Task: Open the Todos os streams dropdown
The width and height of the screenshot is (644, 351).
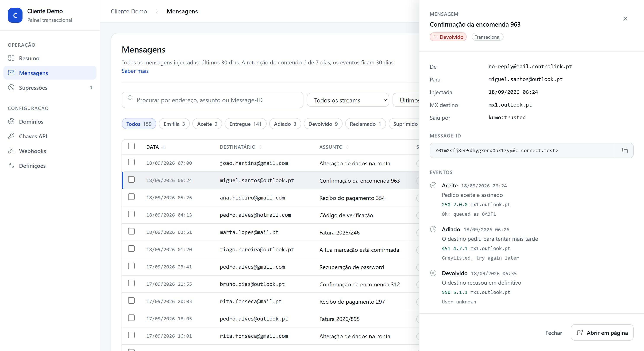Action: [x=348, y=100]
